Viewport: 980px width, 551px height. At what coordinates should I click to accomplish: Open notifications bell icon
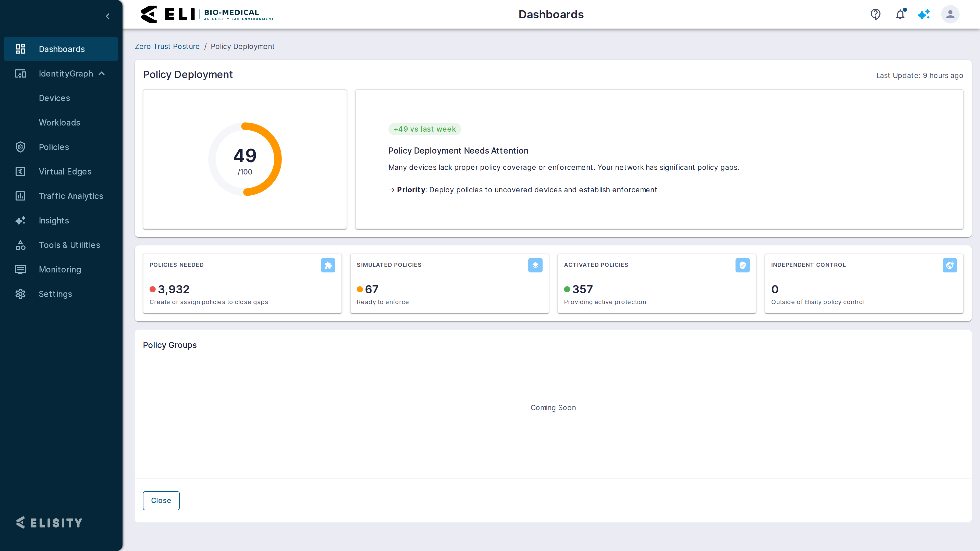click(900, 15)
